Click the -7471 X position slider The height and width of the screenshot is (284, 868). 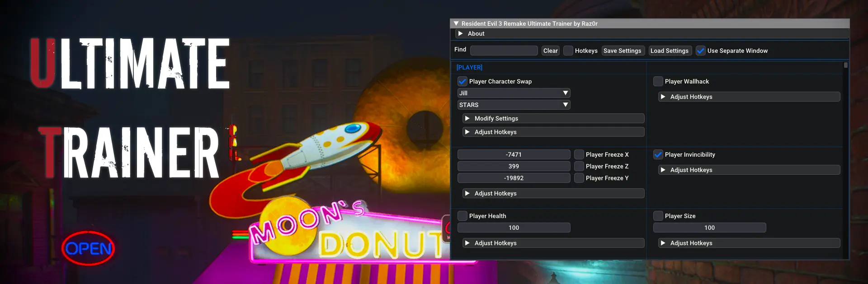[514, 154]
